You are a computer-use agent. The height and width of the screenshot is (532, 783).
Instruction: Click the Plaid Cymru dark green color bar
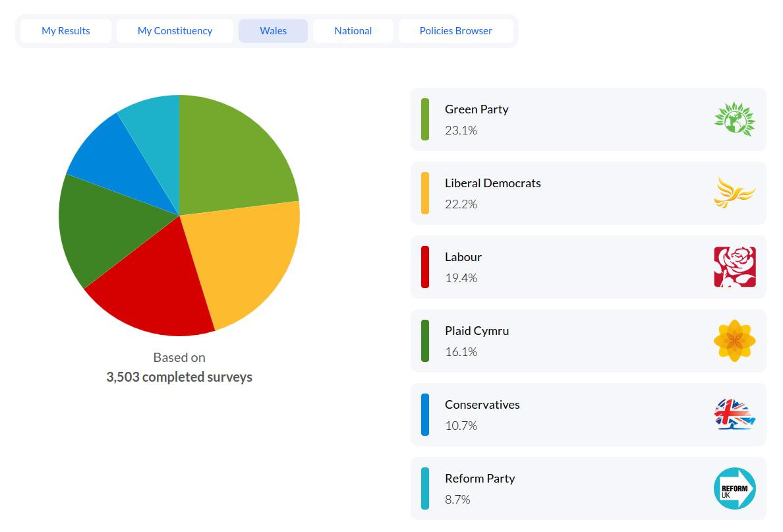click(425, 341)
